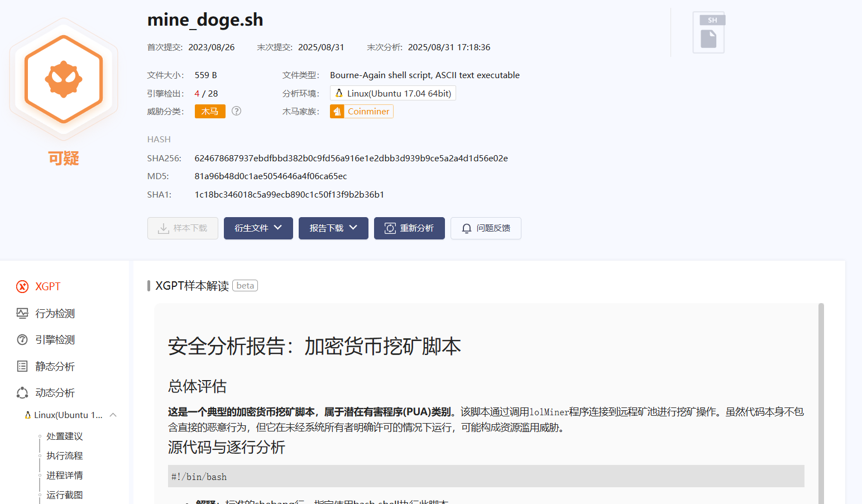Click the 重新分析 button

(409, 228)
